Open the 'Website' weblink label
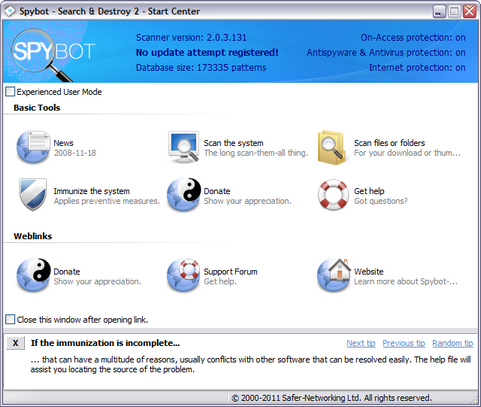 point(369,272)
